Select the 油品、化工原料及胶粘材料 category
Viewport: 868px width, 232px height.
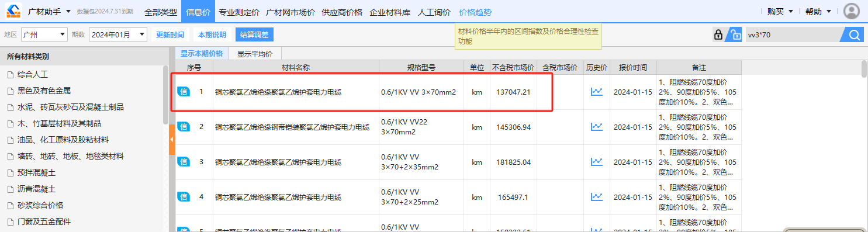(63, 140)
